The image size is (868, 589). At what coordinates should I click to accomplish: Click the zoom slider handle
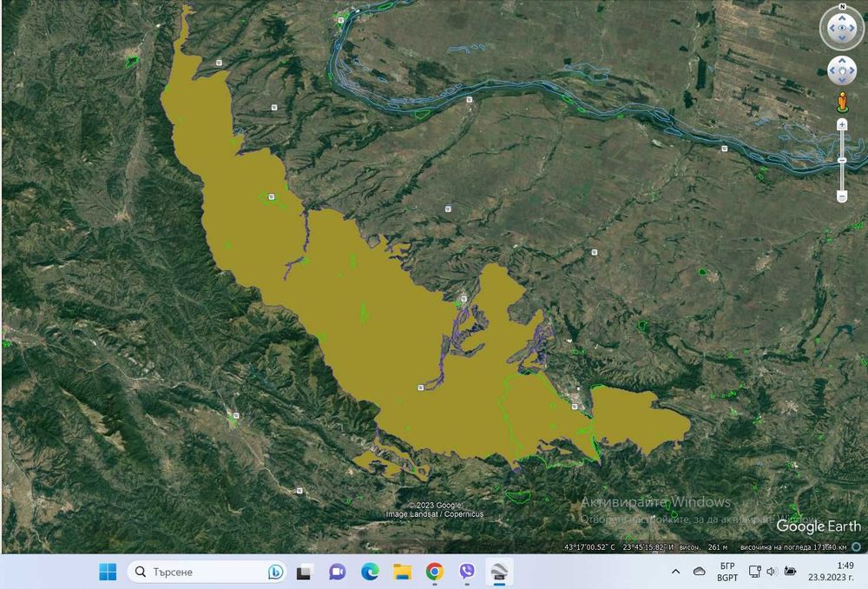842,160
